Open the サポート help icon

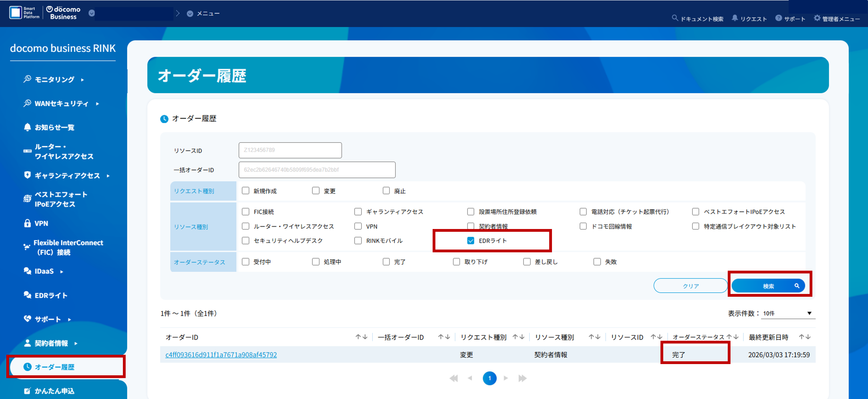pyautogui.click(x=778, y=18)
